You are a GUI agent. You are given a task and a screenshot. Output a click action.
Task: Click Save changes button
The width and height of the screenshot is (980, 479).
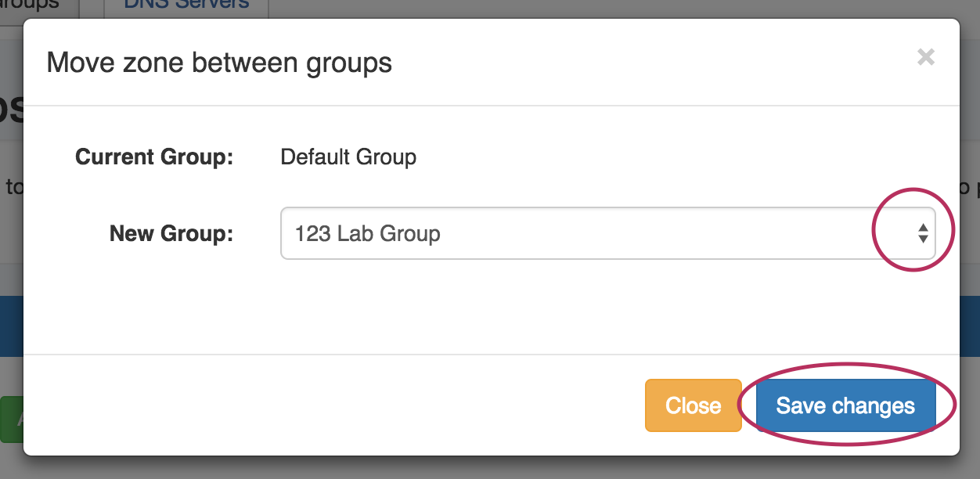tap(845, 405)
